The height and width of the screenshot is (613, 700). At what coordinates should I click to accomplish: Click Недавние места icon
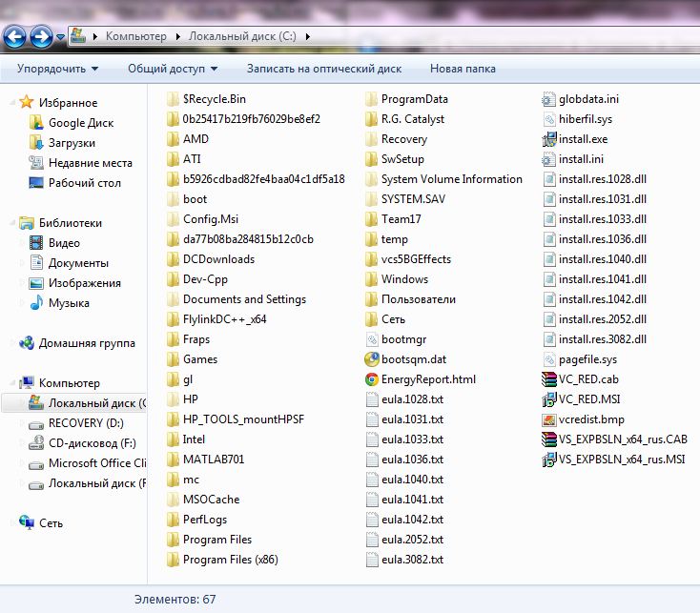click(36, 163)
